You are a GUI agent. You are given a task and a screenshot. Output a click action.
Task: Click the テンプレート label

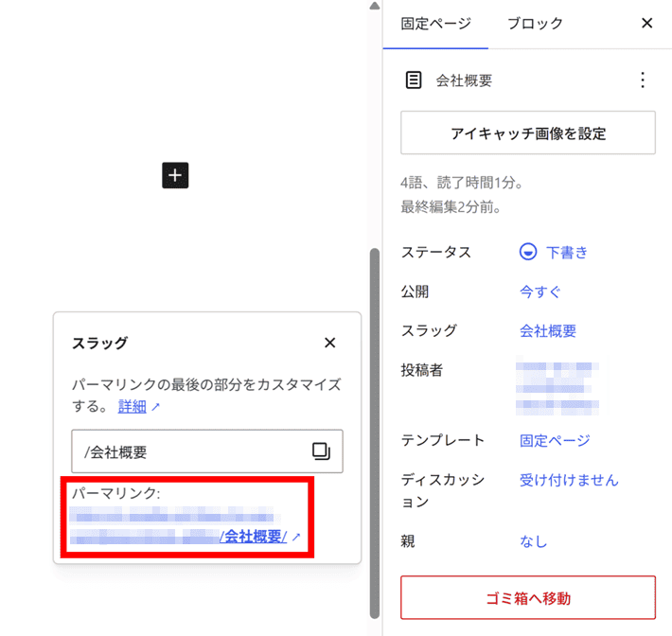click(x=443, y=440)
